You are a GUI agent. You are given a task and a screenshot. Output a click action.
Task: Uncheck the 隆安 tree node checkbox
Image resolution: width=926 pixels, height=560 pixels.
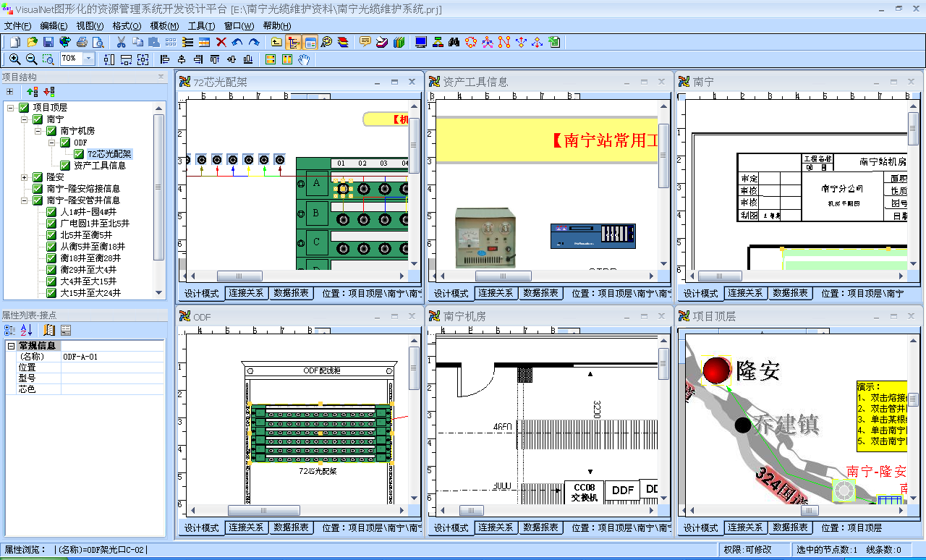click(38, 177)
